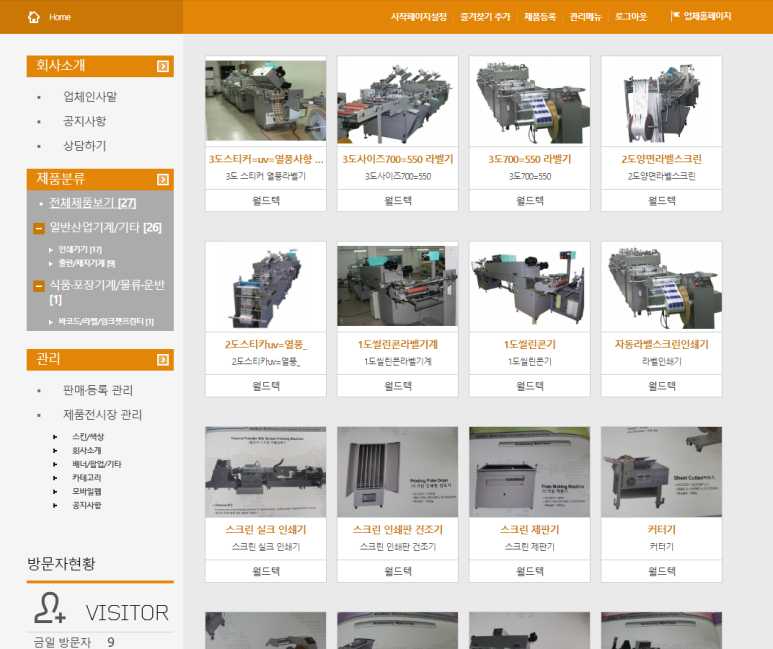Click the 스크린 제판기 title link
This screenshot has width=773, height=649.
click(529, 530)
